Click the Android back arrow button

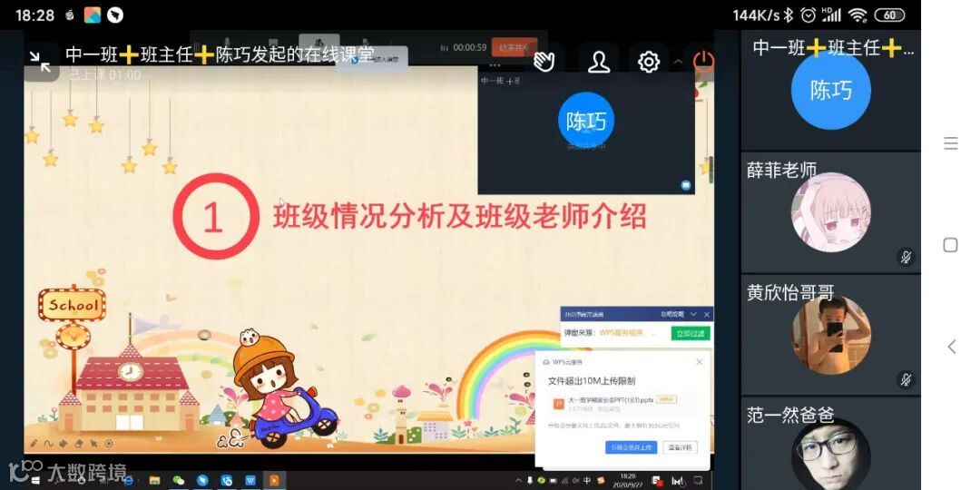click(951, 347)
